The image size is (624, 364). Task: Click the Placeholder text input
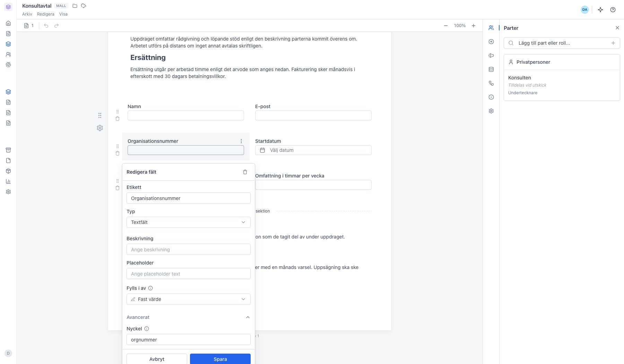point(189,274)
